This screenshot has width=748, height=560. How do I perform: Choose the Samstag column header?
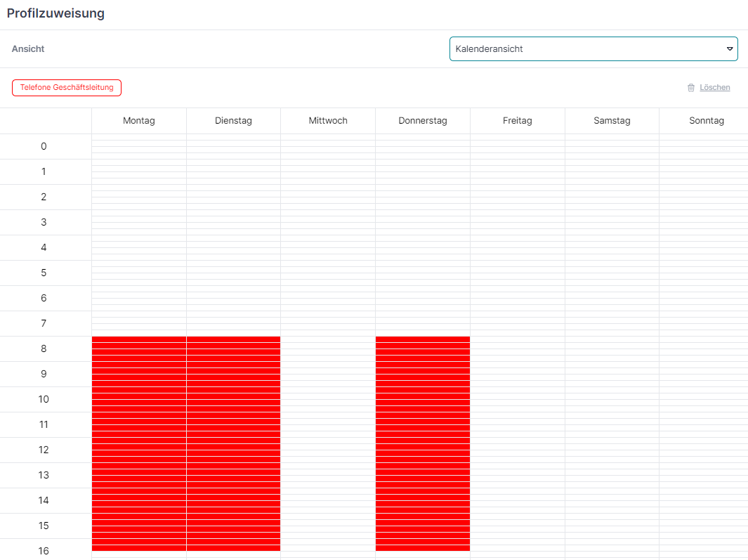[612, 121]
